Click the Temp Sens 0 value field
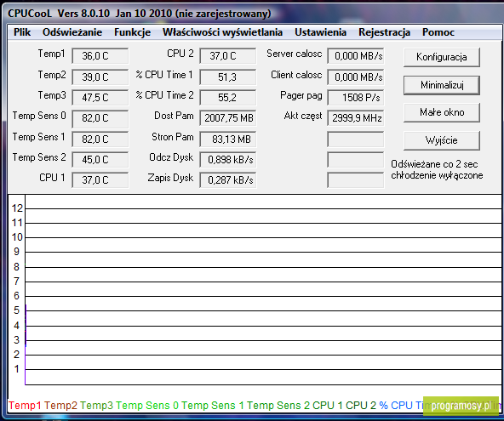 click(100, 118)
